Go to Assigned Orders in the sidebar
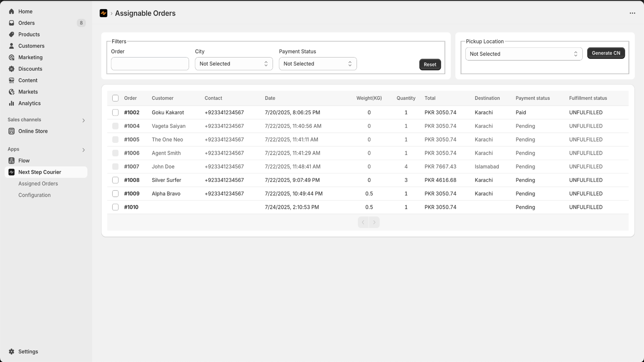644x362 pixels. pyautogui.click(x=38, y=183)
